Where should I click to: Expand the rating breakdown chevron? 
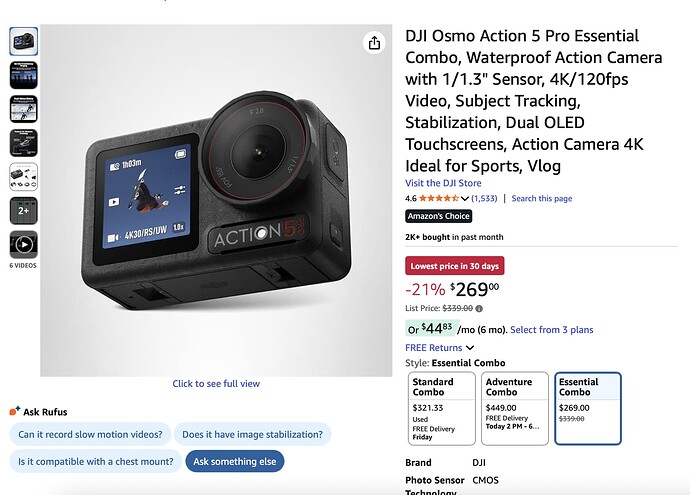(465, 198)
